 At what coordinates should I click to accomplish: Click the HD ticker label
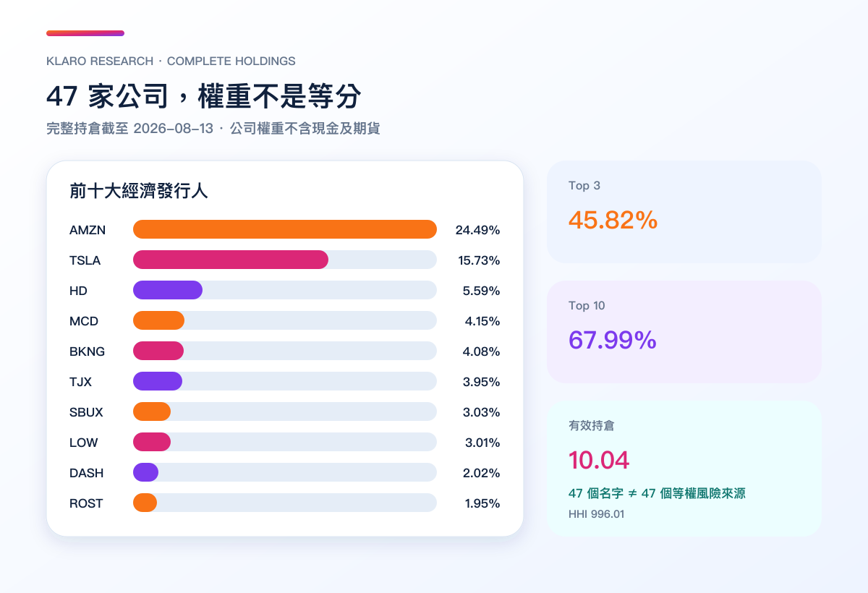[x=78, y=291]
